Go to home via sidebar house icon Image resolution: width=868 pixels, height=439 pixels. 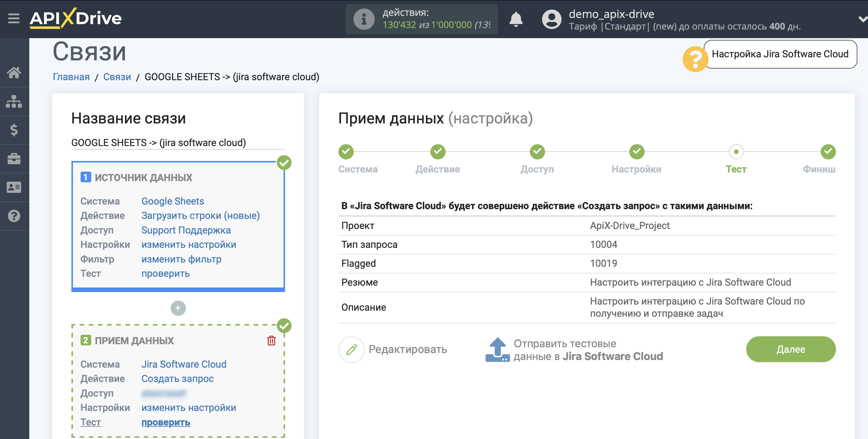click(14, 72)
